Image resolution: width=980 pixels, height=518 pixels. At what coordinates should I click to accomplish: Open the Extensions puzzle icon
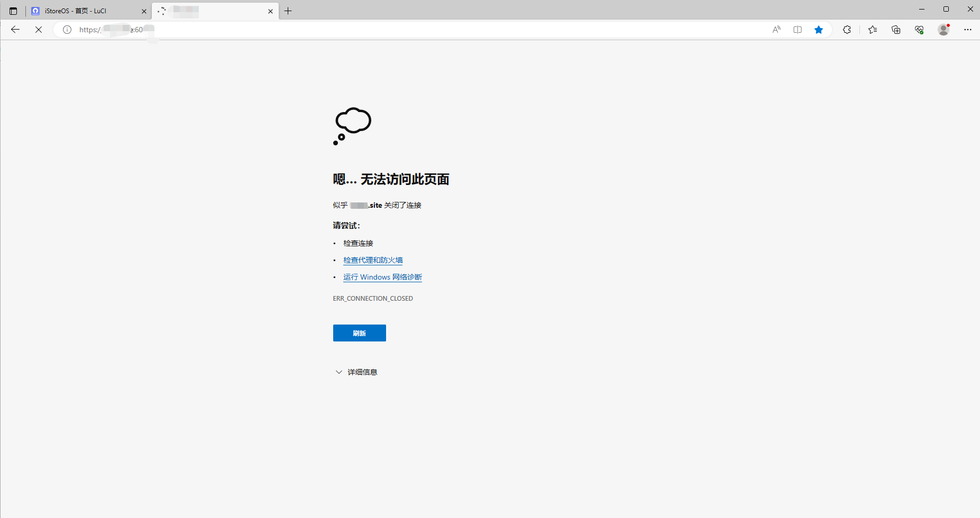click(847, 30)
